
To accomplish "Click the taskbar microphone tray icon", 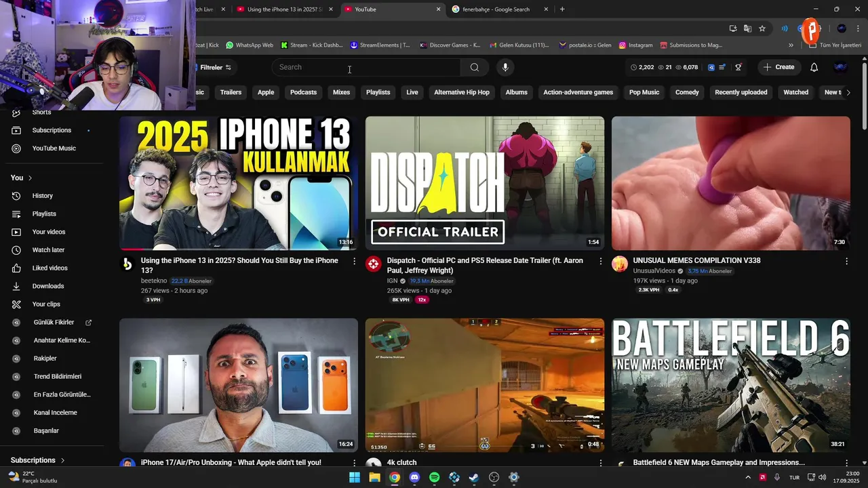I will [777, 477].
